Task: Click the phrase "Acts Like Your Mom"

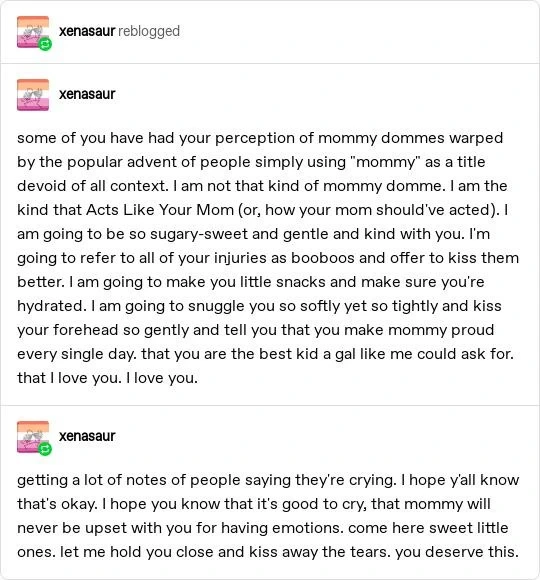Action: click(x=160, y=210)
